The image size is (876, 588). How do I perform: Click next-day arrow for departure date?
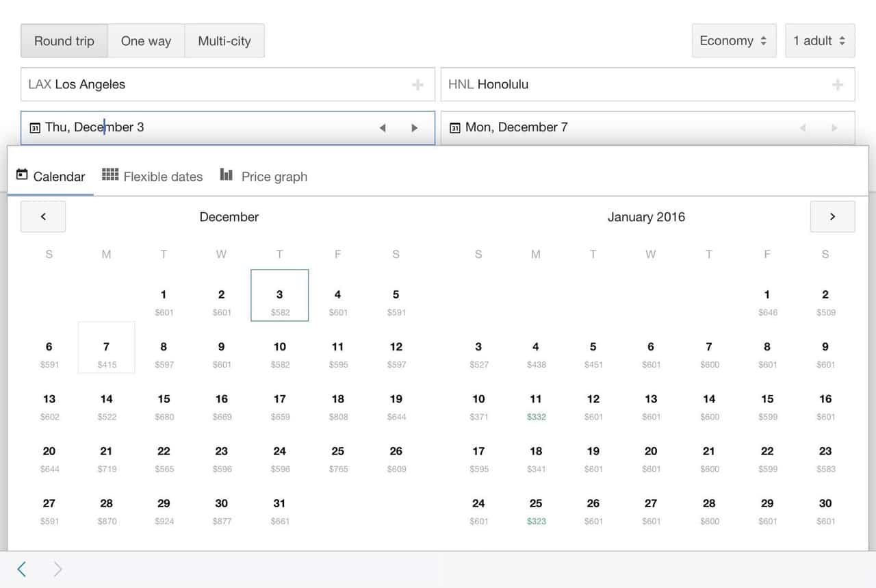[x=414, y=128]
